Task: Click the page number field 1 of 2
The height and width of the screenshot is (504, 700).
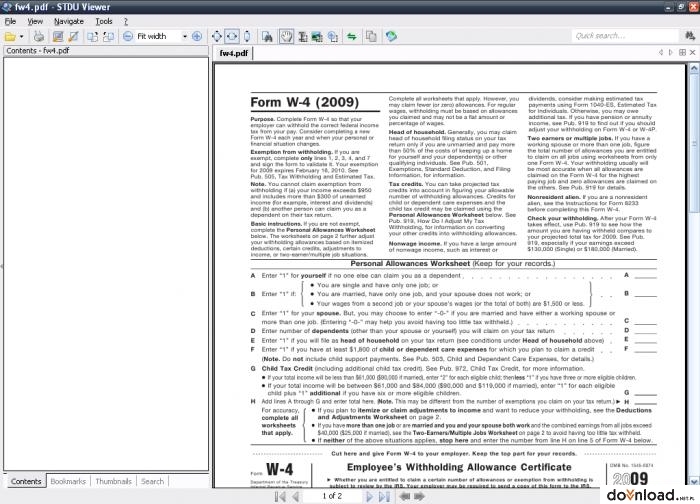Action: coord(332,496)
